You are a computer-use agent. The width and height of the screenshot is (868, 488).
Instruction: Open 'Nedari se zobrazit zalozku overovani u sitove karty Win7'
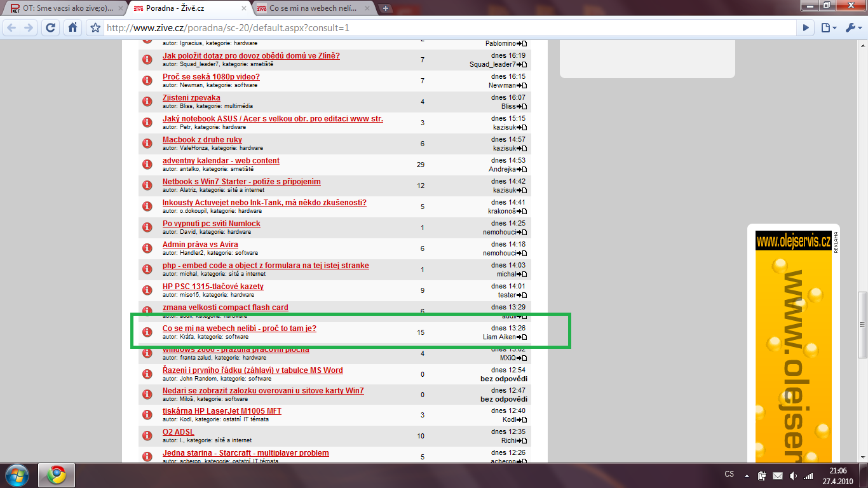tap(263, 391)
